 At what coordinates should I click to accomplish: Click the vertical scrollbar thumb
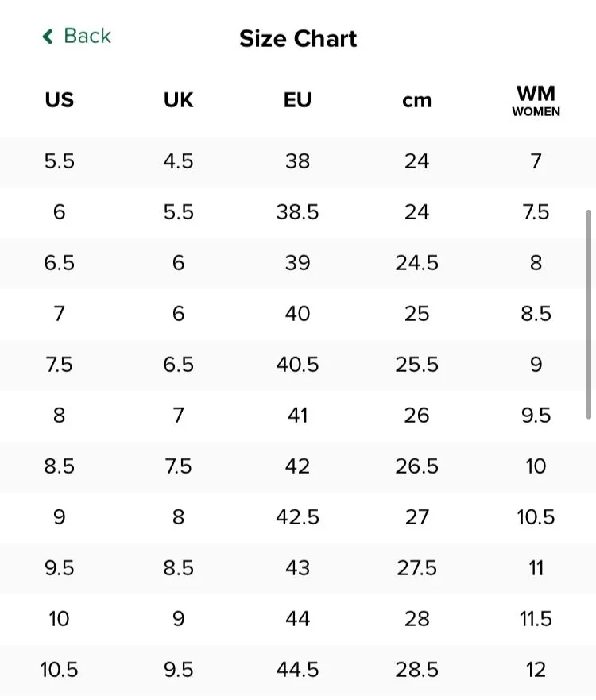pos(589,315)
